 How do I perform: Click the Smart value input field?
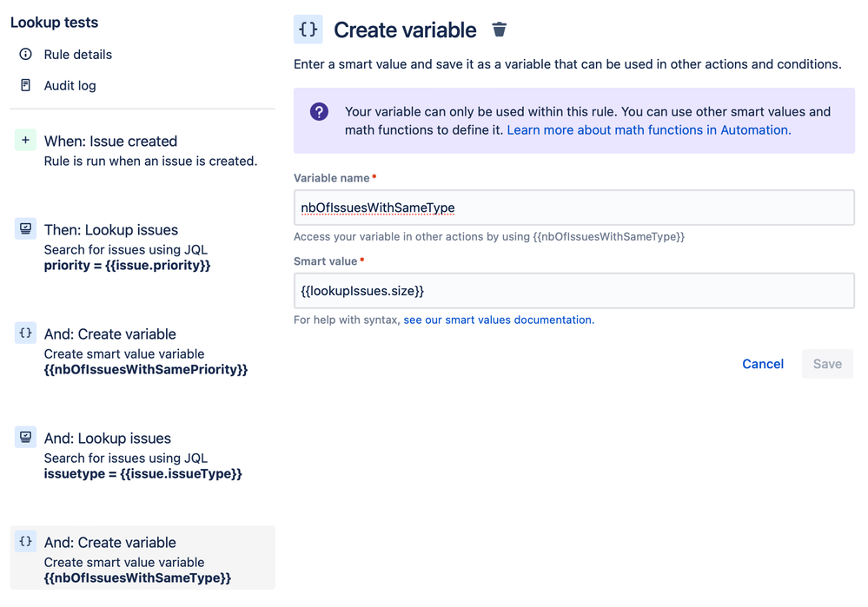click(x=574, y=291)
